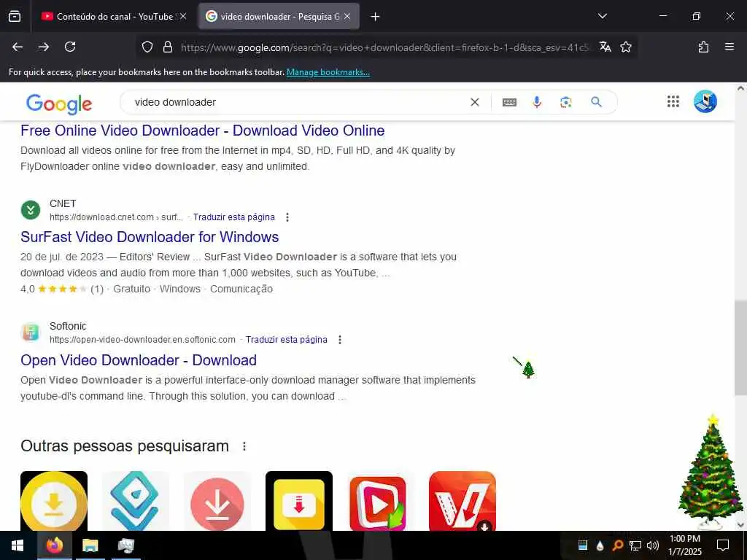747x560 pixels.
Task: Open SurFast Video Downloader for Windows
Action: 150,237
